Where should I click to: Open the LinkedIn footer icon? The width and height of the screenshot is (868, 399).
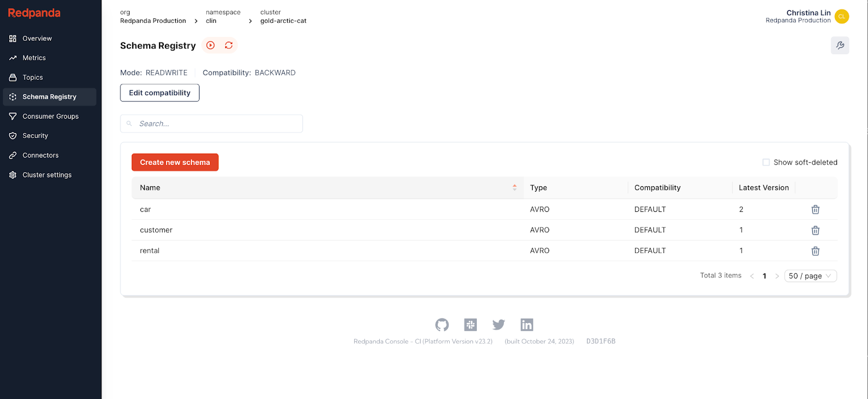(527, 325)
